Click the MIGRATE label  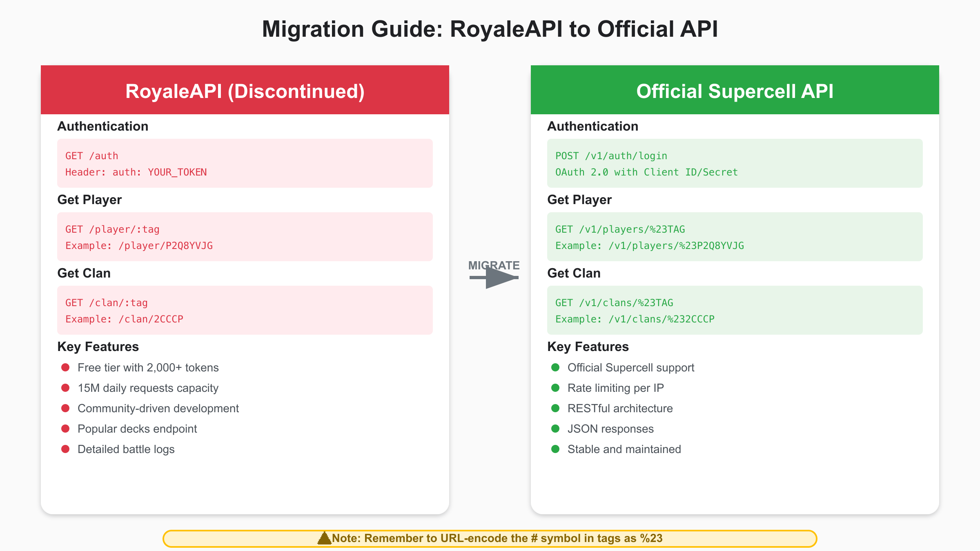tap(494, 265)
